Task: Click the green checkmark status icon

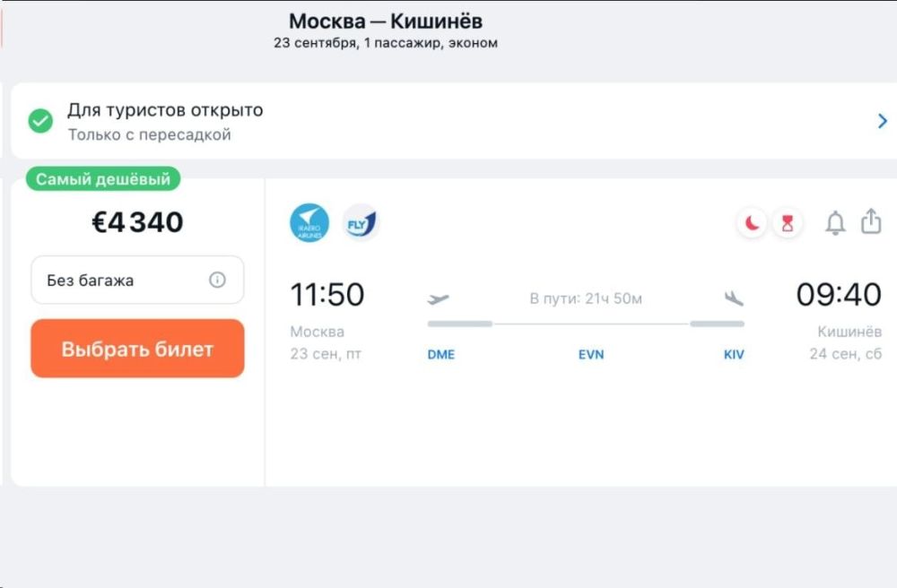Action: (x=40, y=121)
